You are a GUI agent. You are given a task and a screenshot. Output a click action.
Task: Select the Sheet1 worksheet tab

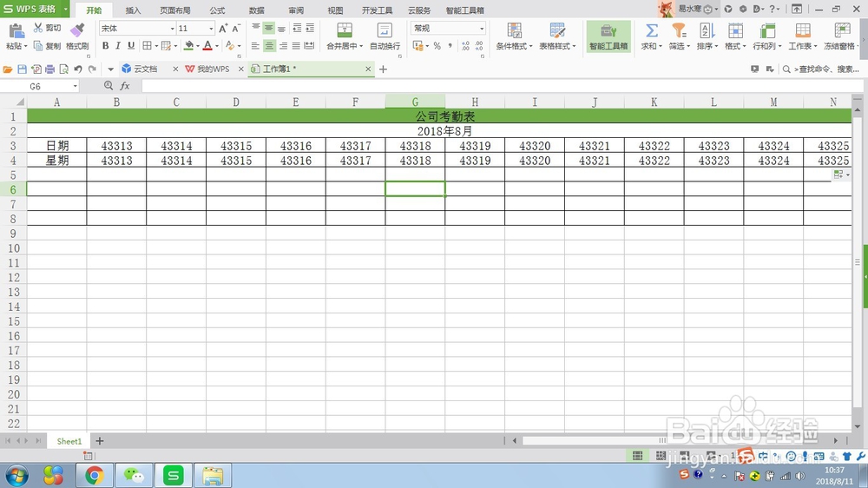pyautogui.click(x=69, y=441)
